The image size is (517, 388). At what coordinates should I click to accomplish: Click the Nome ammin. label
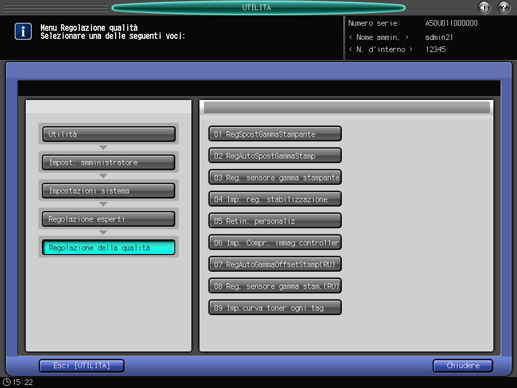378,37
